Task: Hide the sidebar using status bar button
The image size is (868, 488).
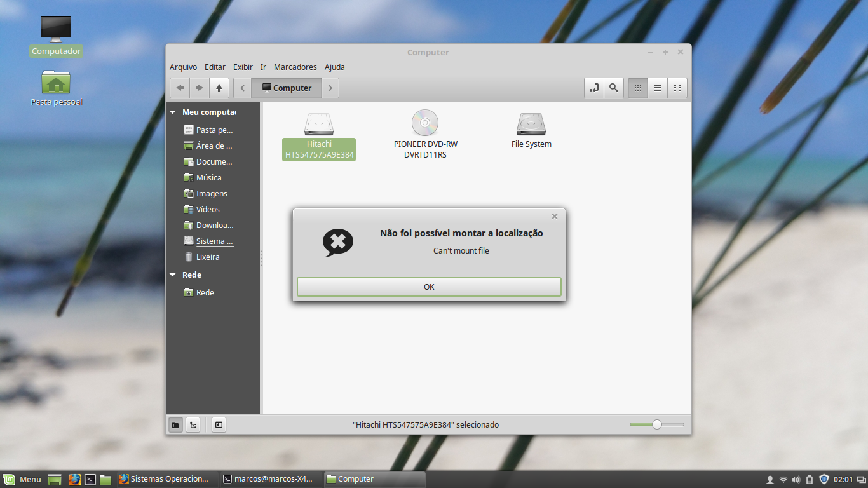Action: [x=219, y=424]
